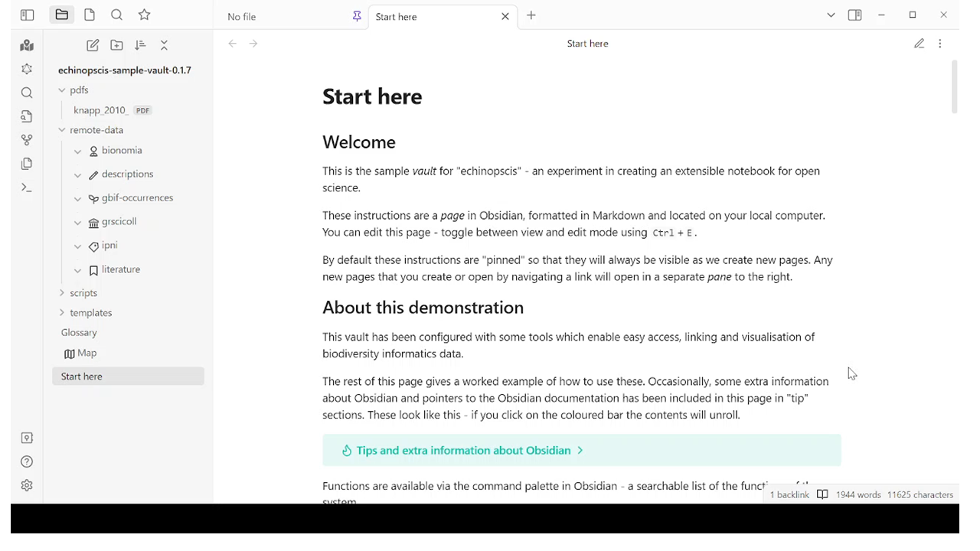Create a new folder in explorer
The height and width of the screenshot is (551, 980).
116,46
